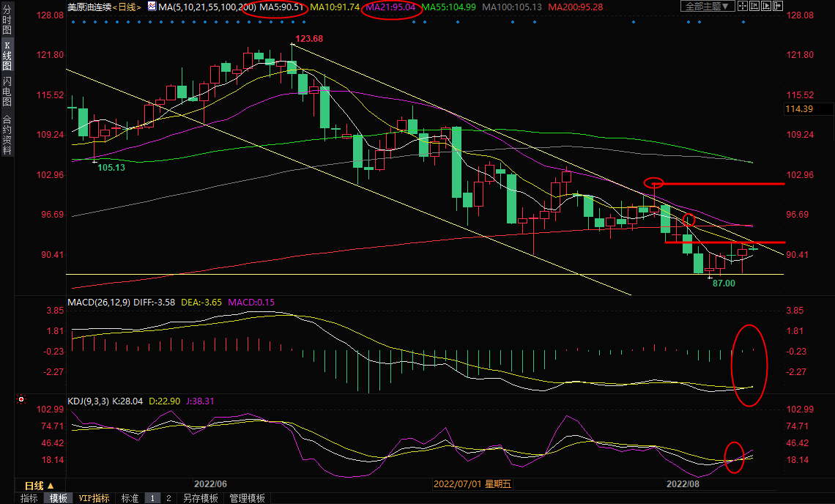The height and width of the screenshot is (504, 835).
Task: Toggle template preset 2
Action: point(168,498)
